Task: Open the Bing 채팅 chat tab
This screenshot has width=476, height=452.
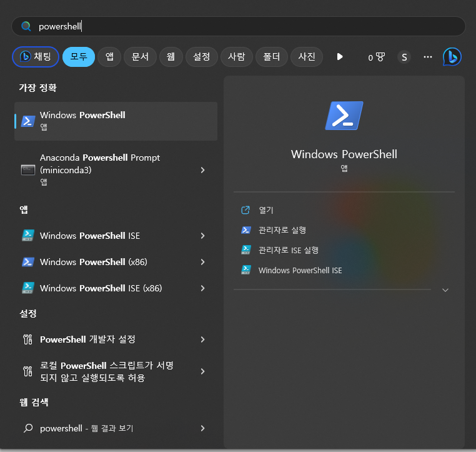Action: click(36, 57)
